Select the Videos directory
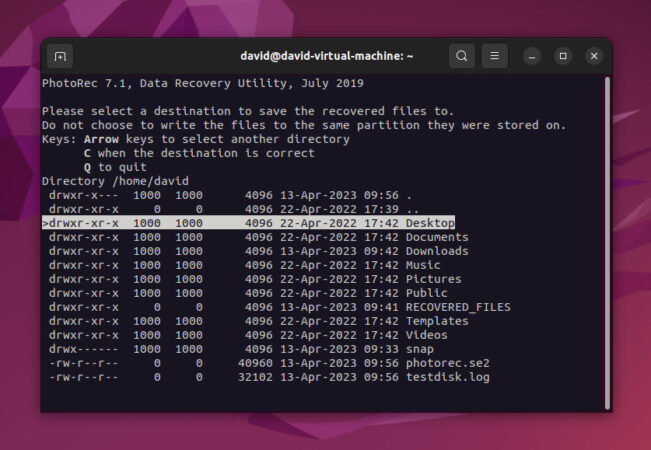651x450 pixels. coord(426,335)
